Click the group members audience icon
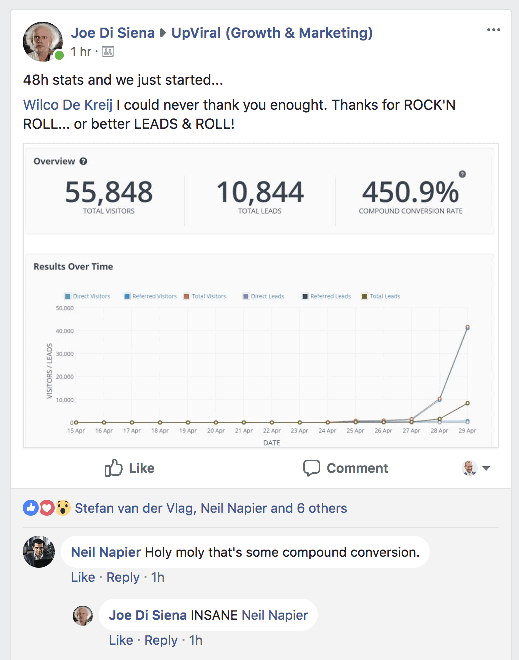 [x=108, y=52]
